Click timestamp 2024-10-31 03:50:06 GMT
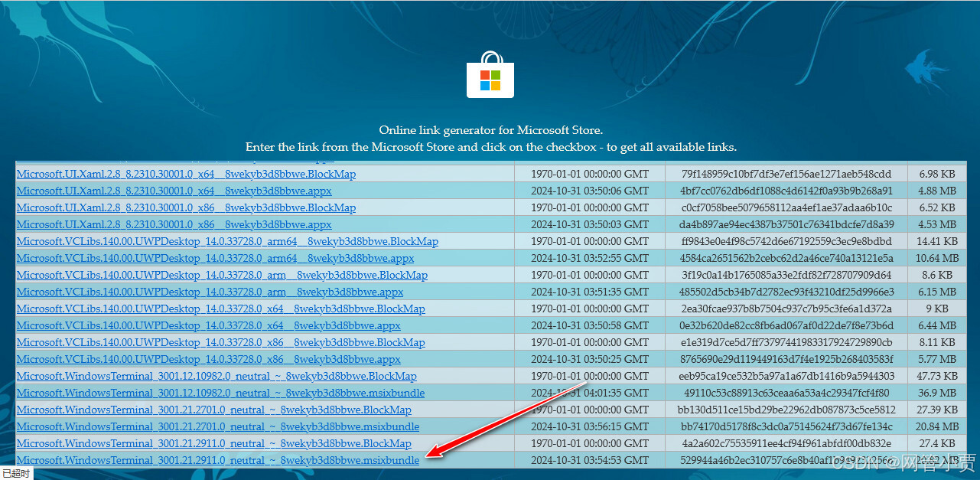Screen dimensions: 980x480 point(590,191)
